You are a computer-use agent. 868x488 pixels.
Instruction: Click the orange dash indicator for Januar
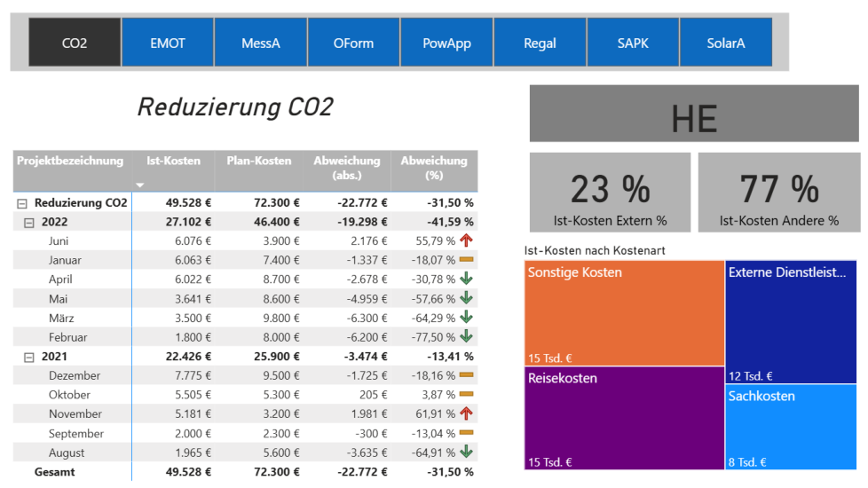point(467,260)
